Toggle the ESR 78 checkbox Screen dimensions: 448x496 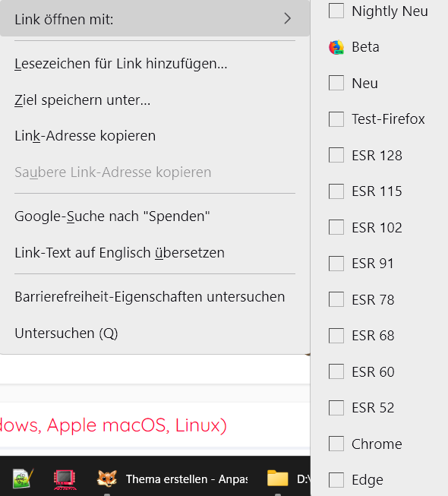pos(336,299)
